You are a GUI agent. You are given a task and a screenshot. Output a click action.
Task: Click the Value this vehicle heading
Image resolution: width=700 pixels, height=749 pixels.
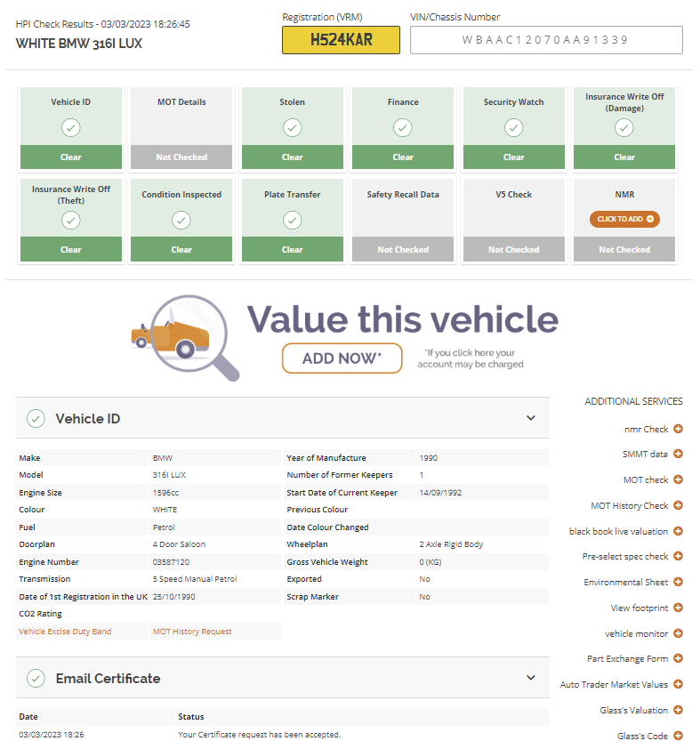pos(403,319)
